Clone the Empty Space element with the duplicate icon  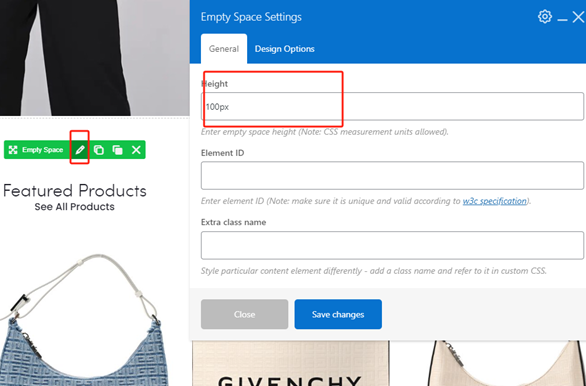(117, 150)
